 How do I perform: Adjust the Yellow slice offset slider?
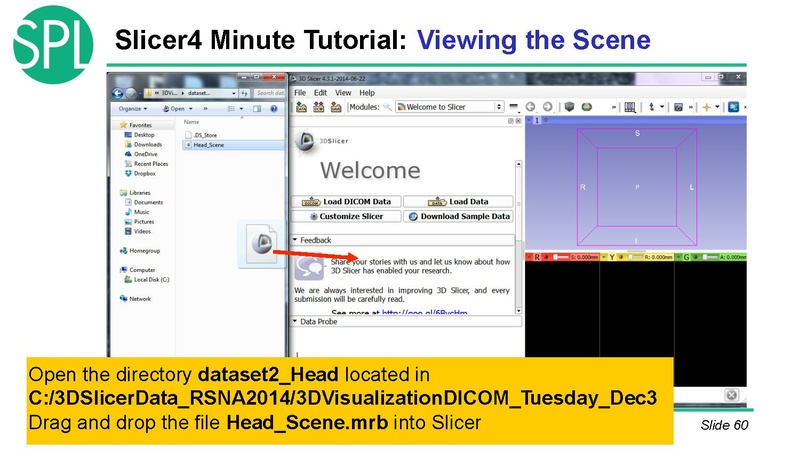(636, 257)
